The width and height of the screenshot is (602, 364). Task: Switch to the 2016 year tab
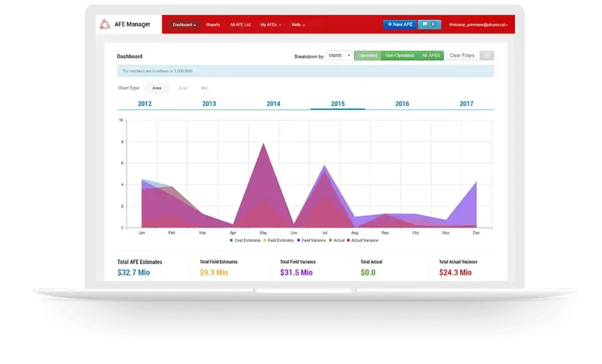tap(402, 103)
